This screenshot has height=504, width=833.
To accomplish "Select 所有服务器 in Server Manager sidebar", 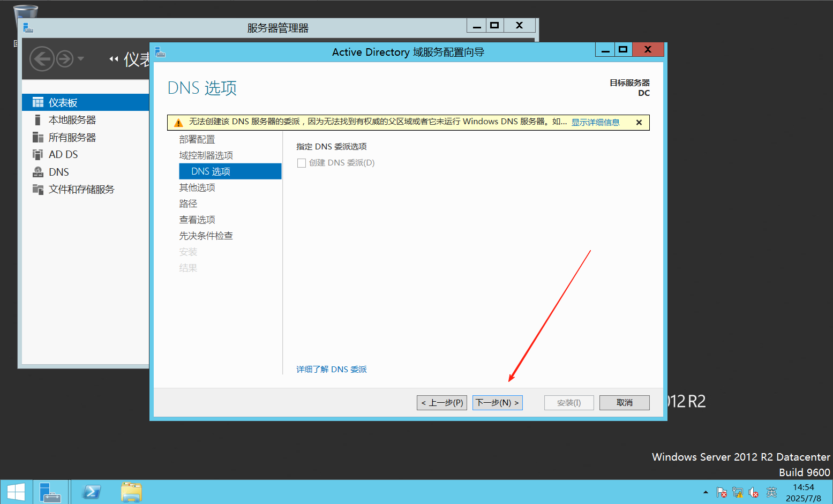I will [x=72, y=137].
